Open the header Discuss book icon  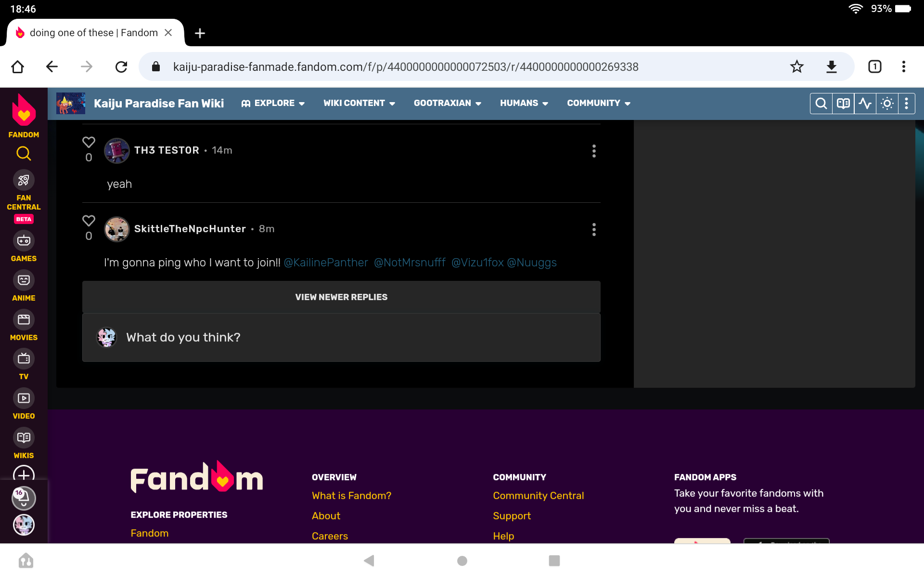click(843, 104)
